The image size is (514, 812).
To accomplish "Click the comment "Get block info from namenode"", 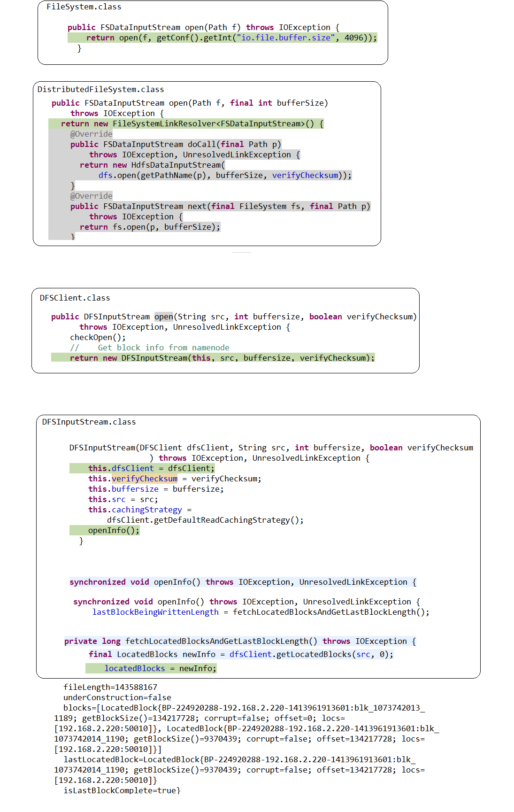I will (x=164, y=348).
